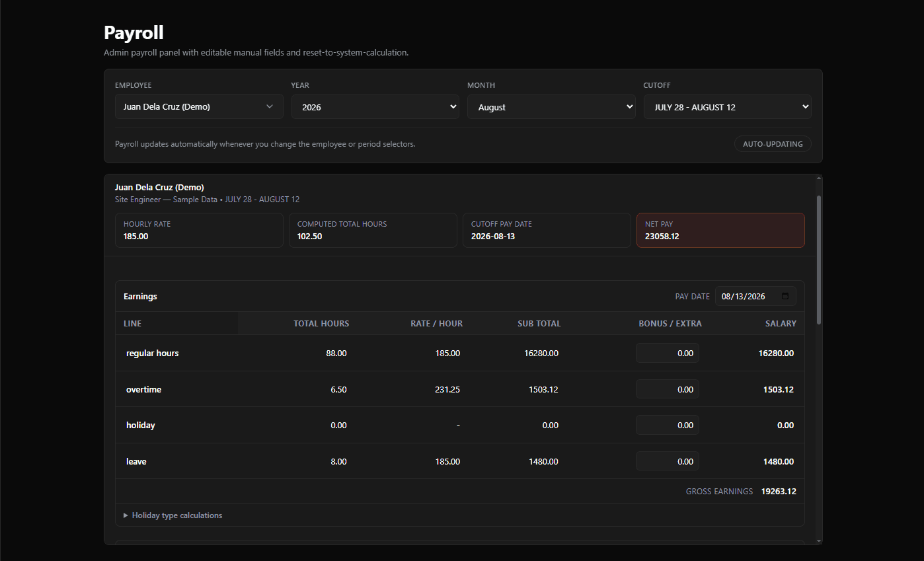924x561 pixels.
Task: Edit the overtime bonus field
Action: [668, 389]
